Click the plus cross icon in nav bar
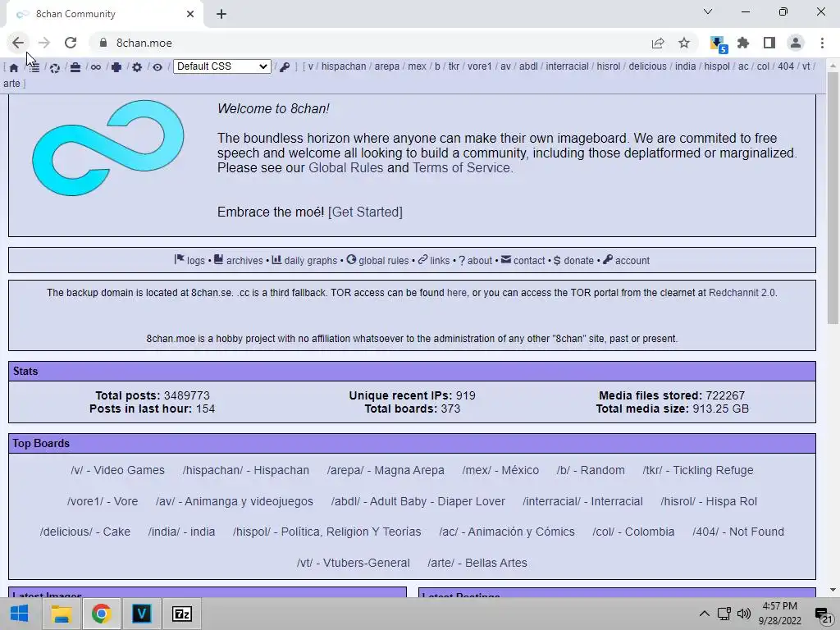840x630 pixels. click(116, 67)
